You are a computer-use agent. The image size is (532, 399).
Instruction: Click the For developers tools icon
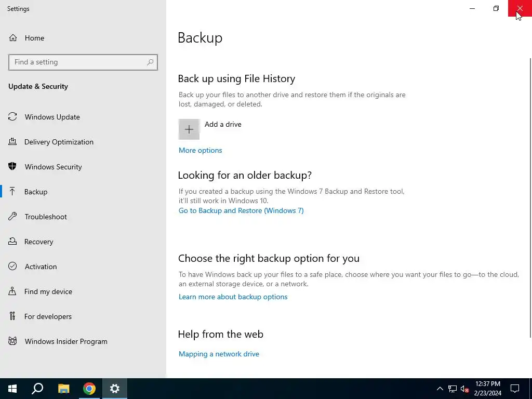pos(12,316)
